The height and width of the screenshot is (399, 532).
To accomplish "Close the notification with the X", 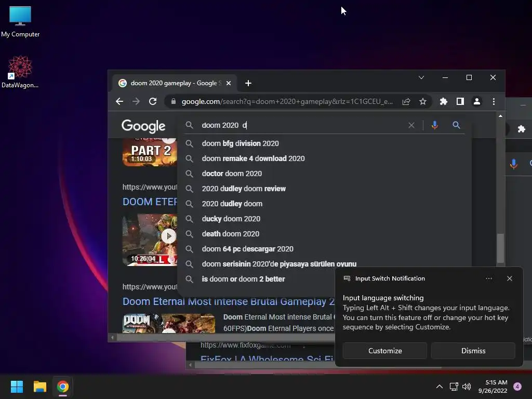I will [x=509, y=278].
